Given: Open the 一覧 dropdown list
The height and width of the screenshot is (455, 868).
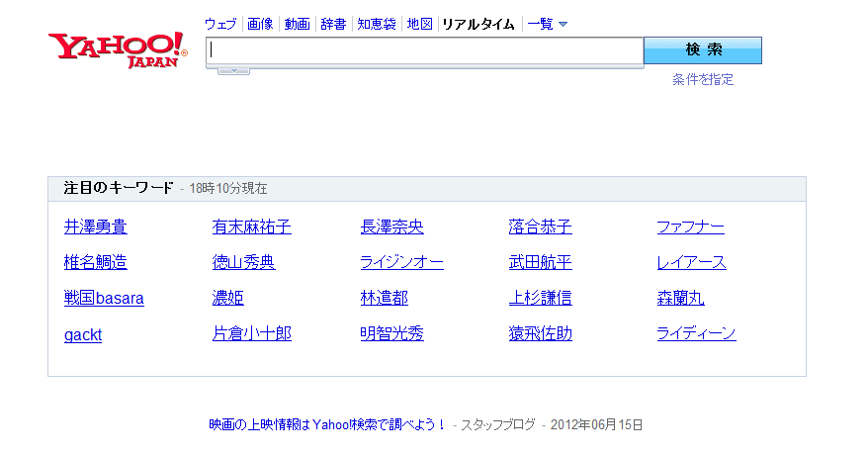Looking at the screenshot, I should 548,24.
